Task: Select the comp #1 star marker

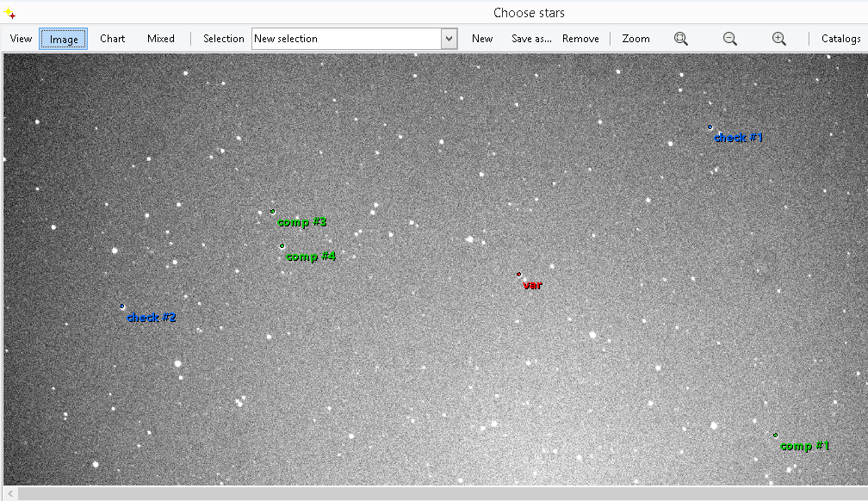Action: click(x=775, y=435)
